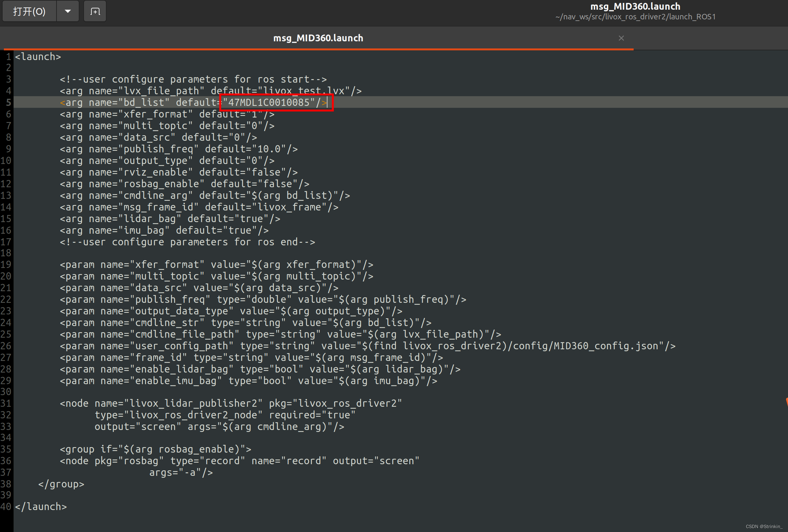Close the msg_MID360.launch tab
The height and width of the screenshot is (532, 788).
[621, 38]
